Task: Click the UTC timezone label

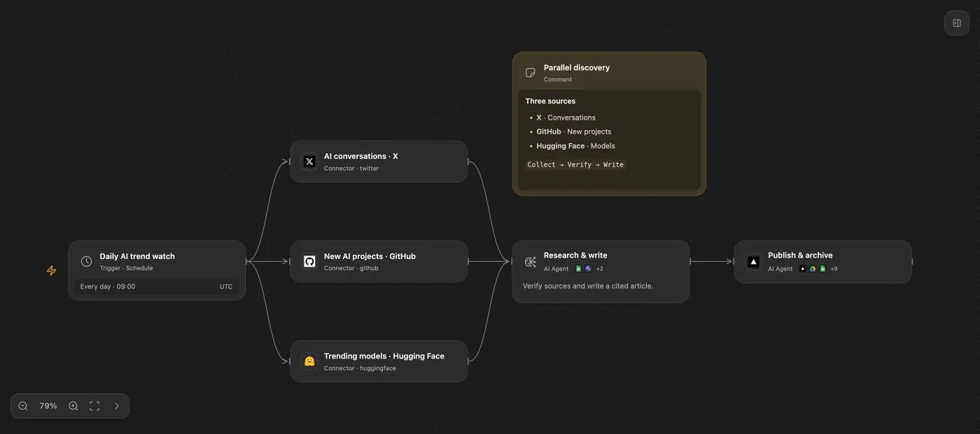Action: coord(226,286)
